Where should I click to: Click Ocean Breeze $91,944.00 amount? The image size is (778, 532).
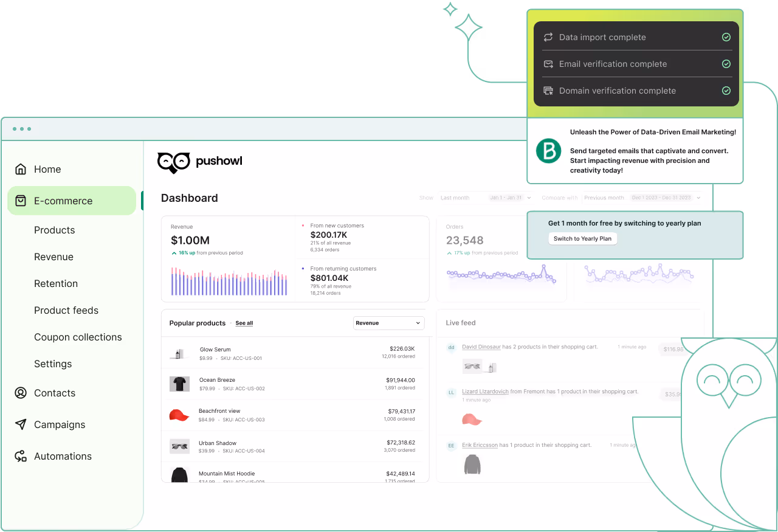point(401,380)
